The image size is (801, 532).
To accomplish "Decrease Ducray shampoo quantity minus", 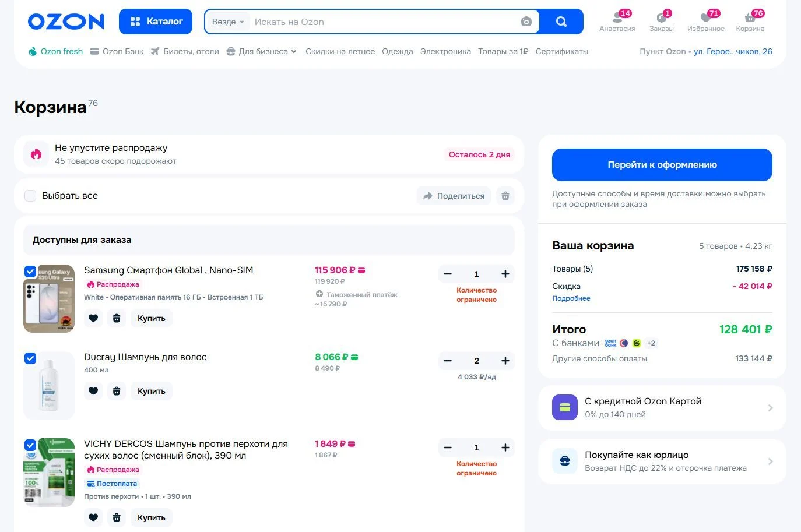I will tap(448, 361).
